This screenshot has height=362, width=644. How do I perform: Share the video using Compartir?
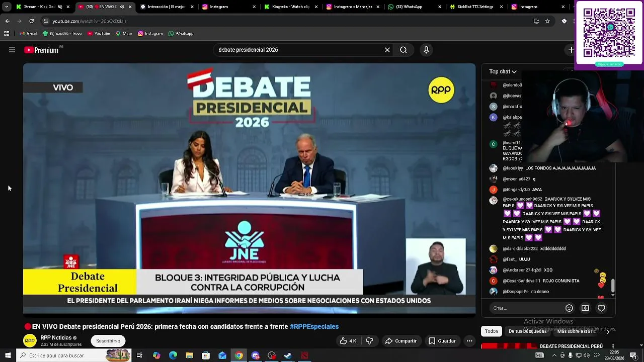[x=401, y=341]
